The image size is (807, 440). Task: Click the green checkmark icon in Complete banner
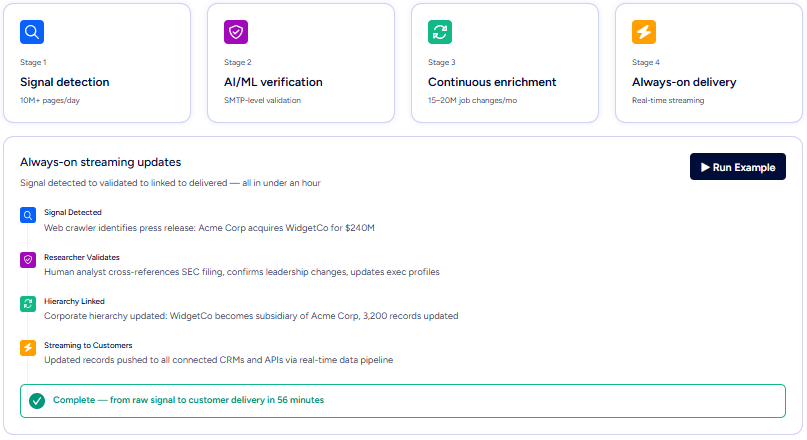pos(37,400)
